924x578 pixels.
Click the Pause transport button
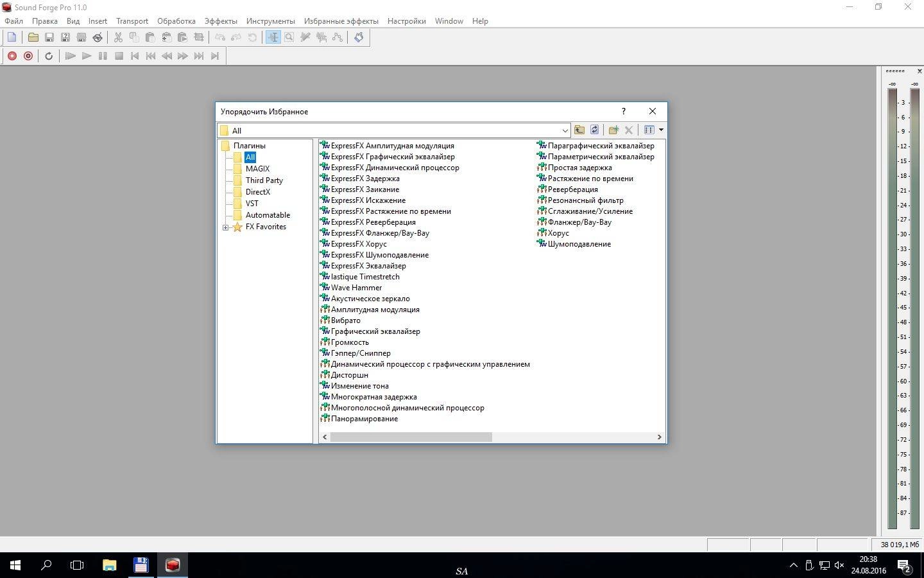[103, 56]
